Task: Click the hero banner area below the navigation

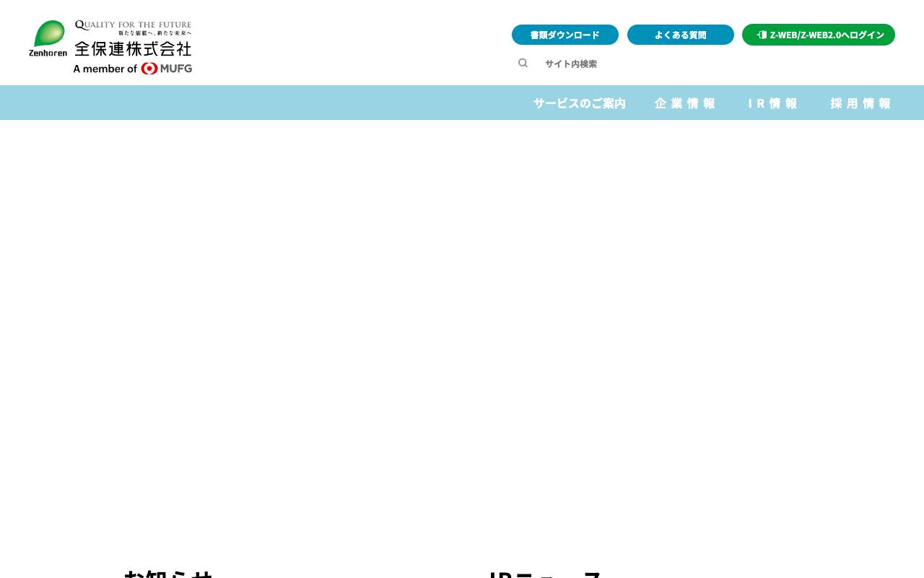Action: (462, 332)
